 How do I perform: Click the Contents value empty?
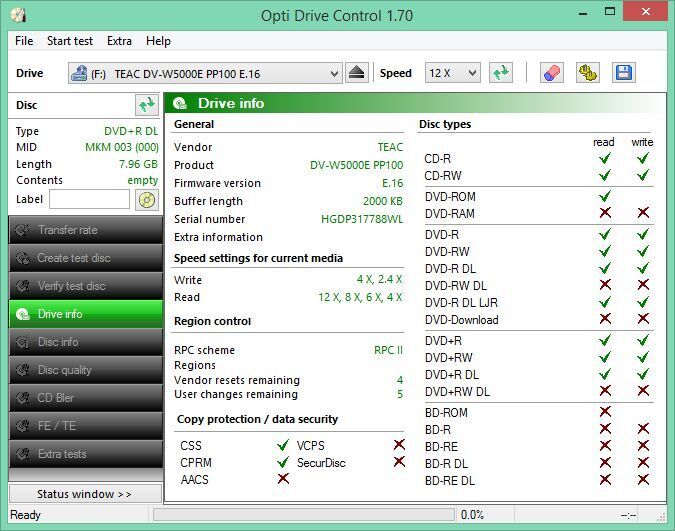(142, 180)
